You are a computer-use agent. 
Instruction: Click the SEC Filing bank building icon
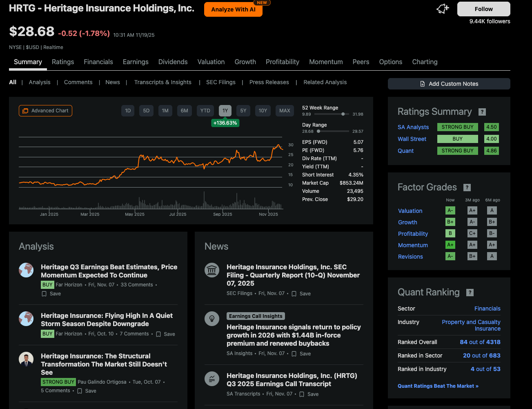click(x=212, y=270)
